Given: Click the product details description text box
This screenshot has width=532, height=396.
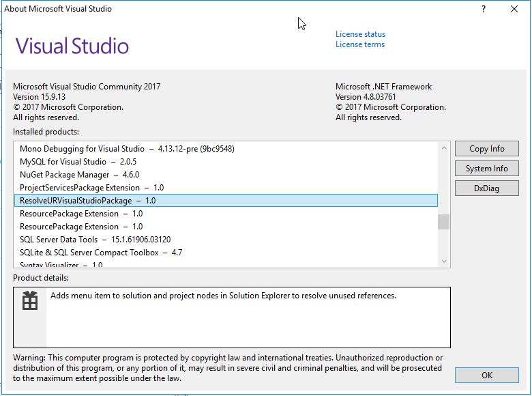Looking at the screenshot, I should (248, 317).
